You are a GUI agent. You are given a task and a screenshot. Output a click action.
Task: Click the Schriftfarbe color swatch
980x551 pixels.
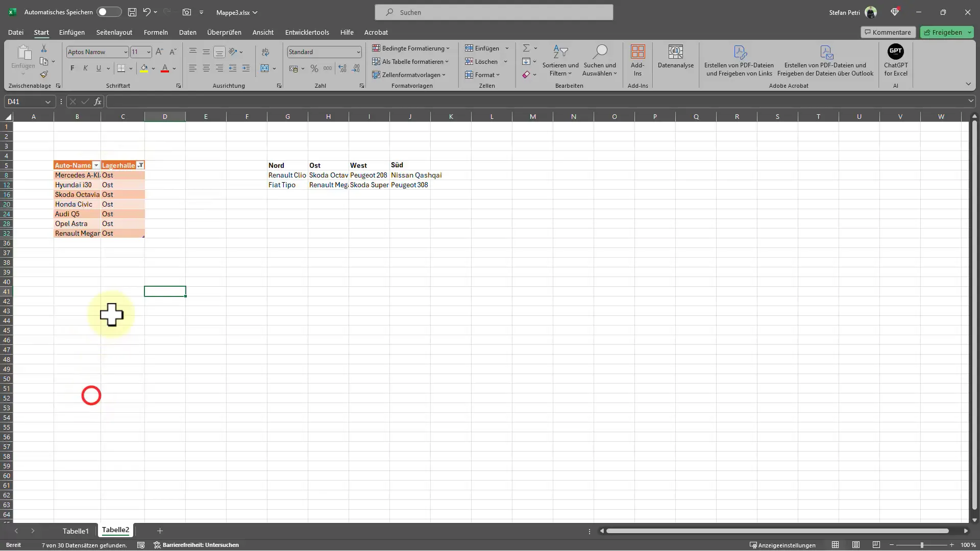point(165,72)
